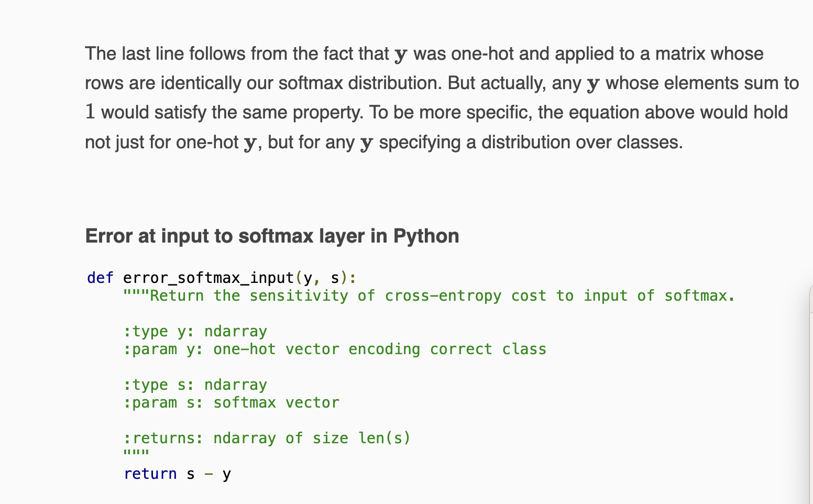The height and width of the screenshot is (504, 813).
Task: Click the ':returns: ndarray of size len(s)' line
Action: [267, 439]
